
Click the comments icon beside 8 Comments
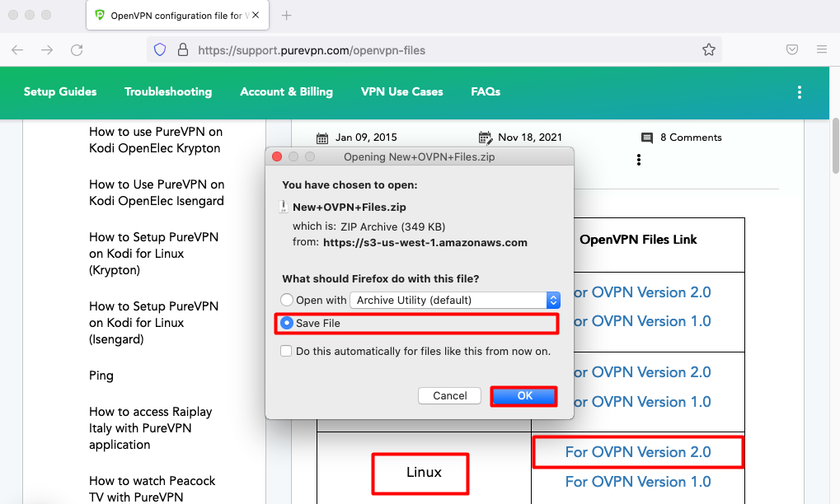pyautogui.click(x=647, y=138)
